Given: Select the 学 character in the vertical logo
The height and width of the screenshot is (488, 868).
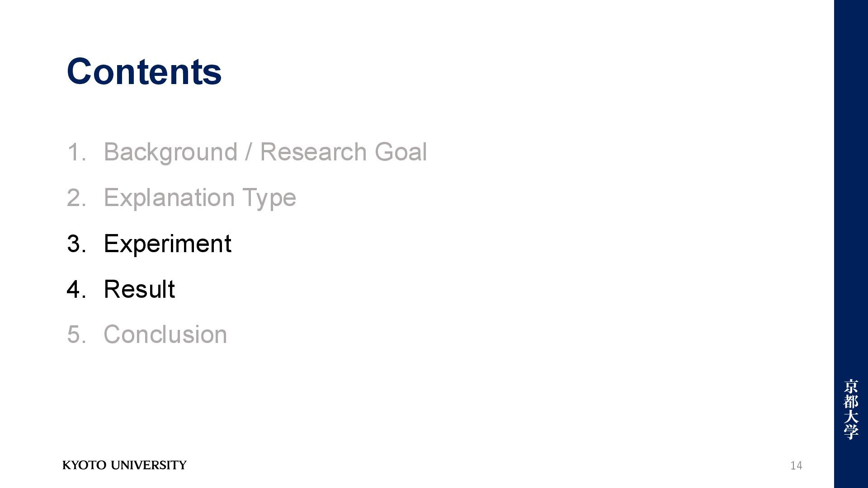Looking at the screenshot, I should [851, 432].
